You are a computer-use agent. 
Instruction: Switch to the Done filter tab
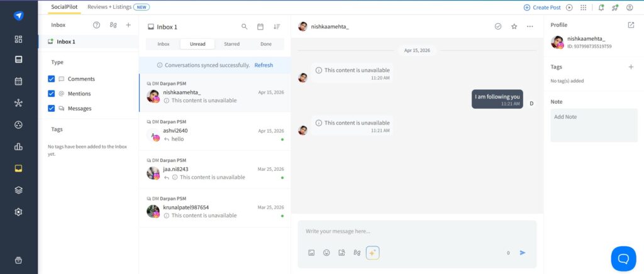(x=266, y=44)
